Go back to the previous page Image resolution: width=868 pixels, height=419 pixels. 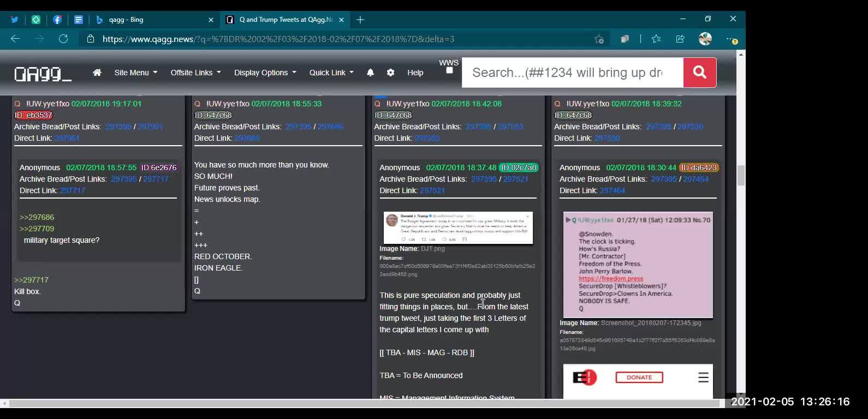coord(15,39)
